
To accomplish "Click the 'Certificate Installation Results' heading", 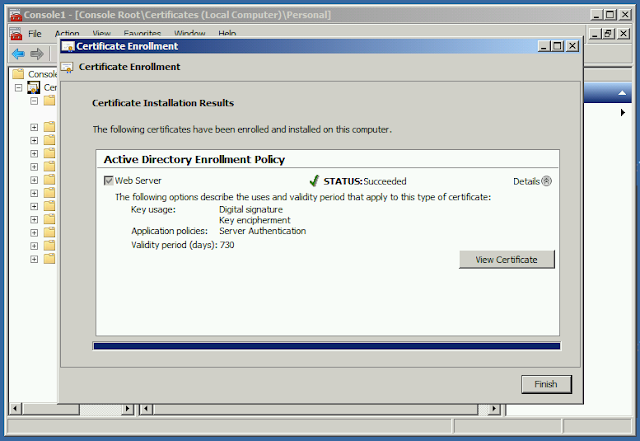I will point(163,103).
